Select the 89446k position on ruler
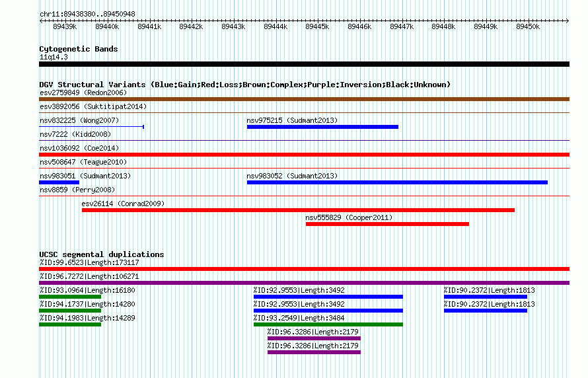Viewport: 588px width, 378px height. click(360, 26)
